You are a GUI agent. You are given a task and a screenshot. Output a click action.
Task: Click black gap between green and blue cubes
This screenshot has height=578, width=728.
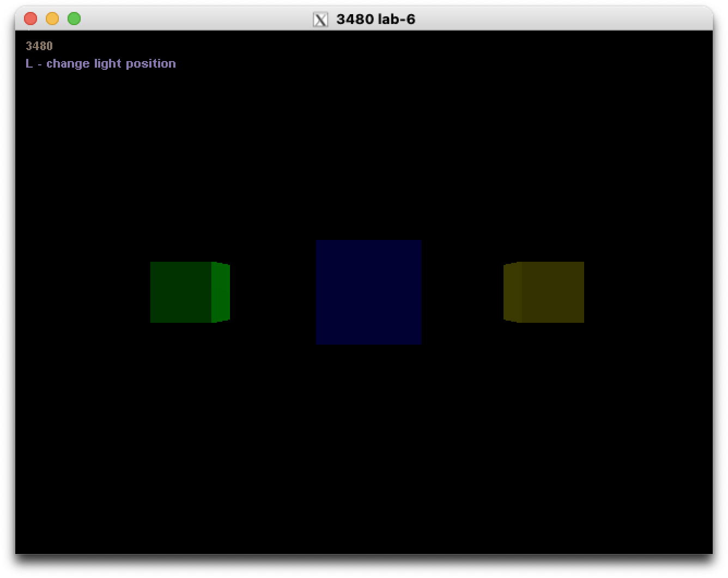272,292
